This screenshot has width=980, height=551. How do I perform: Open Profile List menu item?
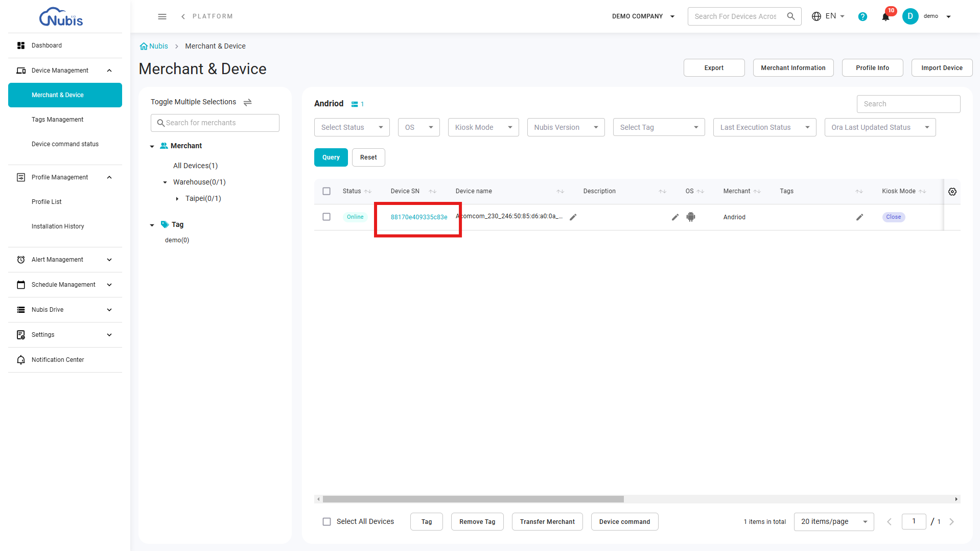tap(65, 202)
